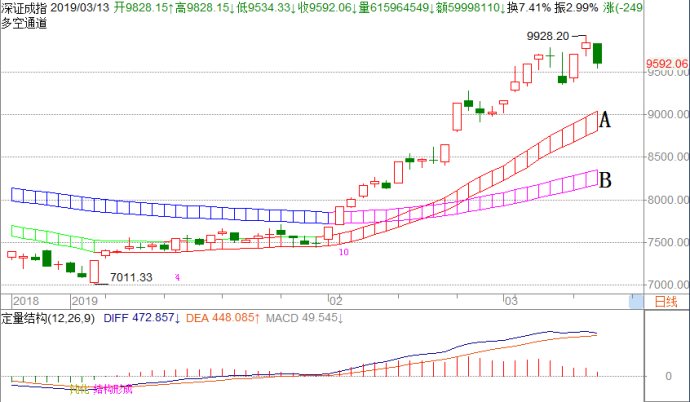Open the 定量结构(12,26,9) indicator settings
This screenshot has width=690, height=402.
(48, 318)
